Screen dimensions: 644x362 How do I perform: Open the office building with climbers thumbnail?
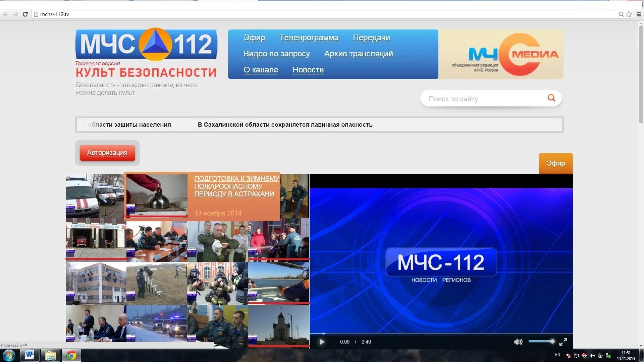point(96,284)
